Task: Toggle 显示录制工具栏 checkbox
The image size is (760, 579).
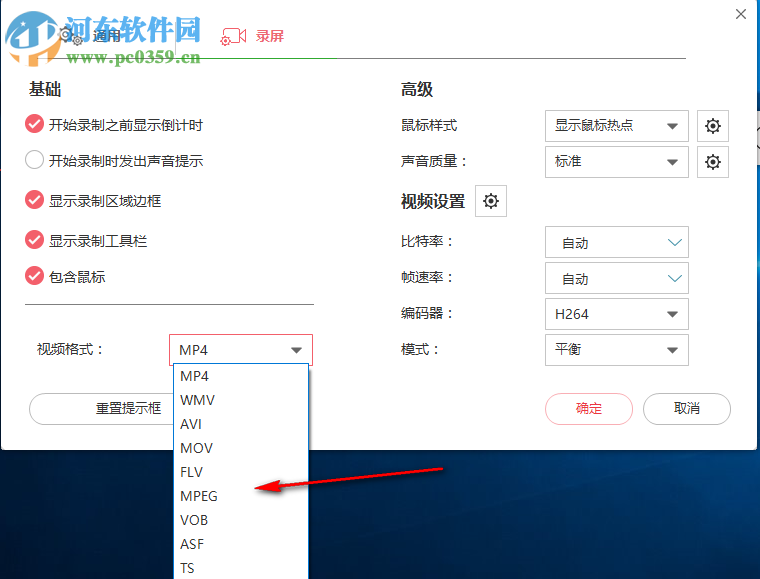Action: click(34, 239)
